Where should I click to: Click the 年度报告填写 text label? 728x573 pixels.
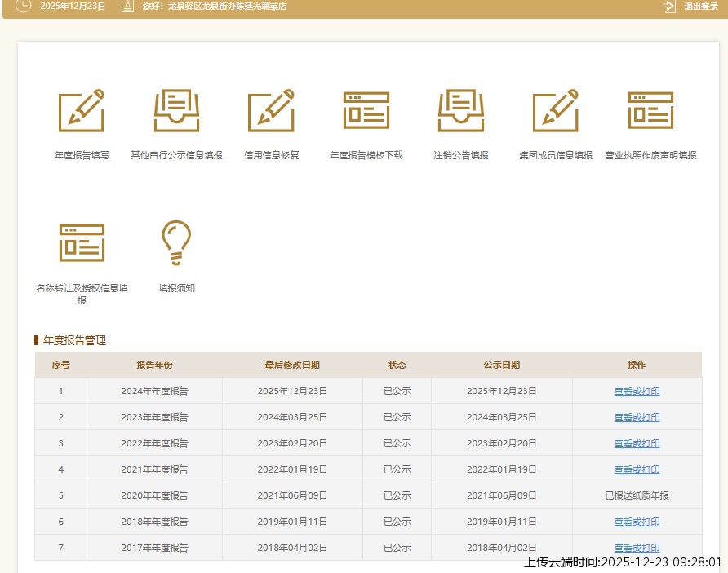coord(82,155)
